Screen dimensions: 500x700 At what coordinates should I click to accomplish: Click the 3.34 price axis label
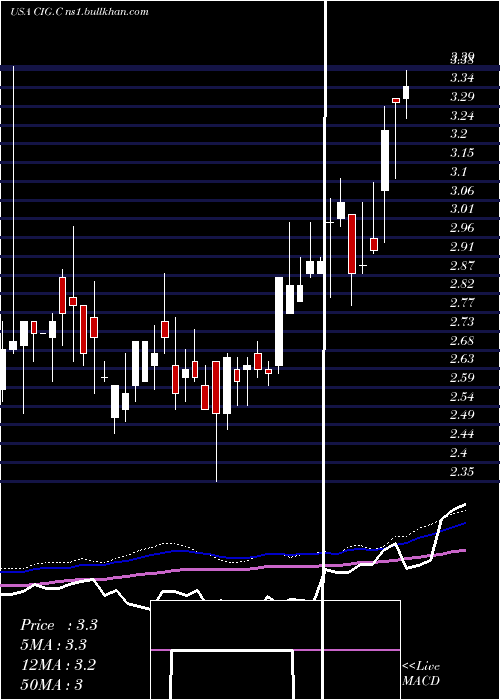coord(462,78)
